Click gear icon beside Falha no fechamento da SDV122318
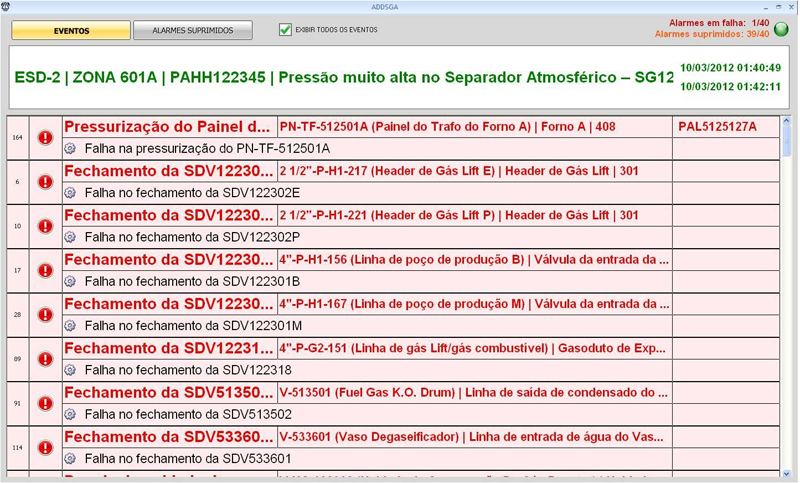This screenshot has height=483, width=800. (x=70, y=370)
